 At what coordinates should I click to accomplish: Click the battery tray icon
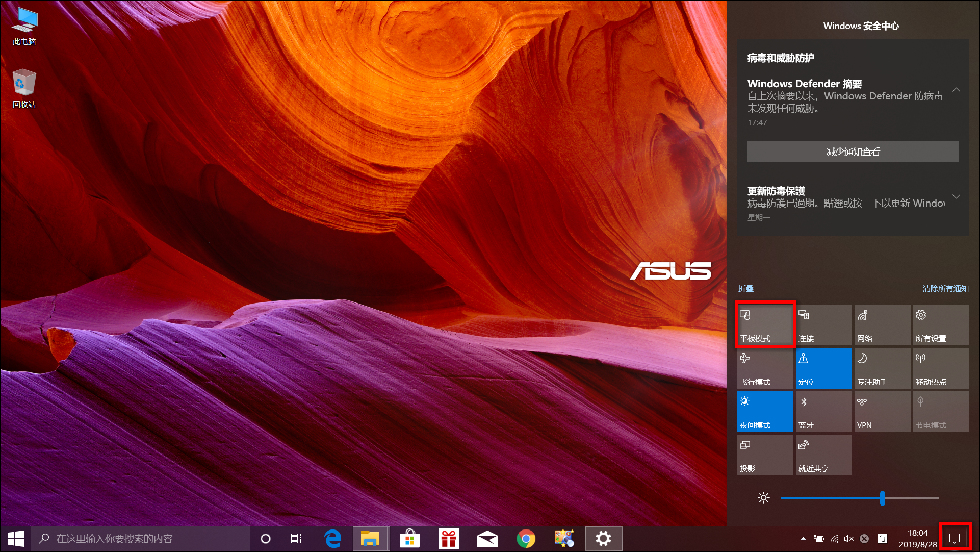point(819,539)
